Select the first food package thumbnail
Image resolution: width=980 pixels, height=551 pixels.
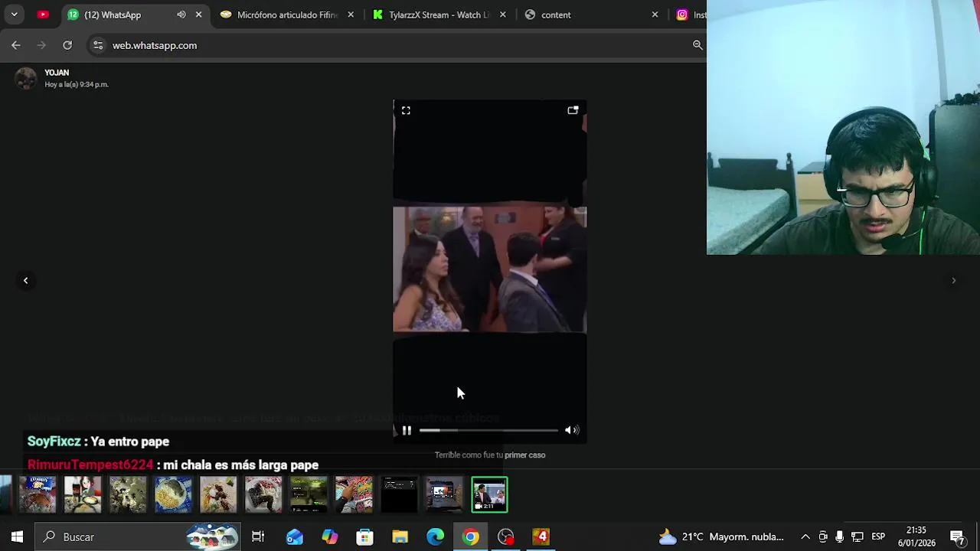38,494
